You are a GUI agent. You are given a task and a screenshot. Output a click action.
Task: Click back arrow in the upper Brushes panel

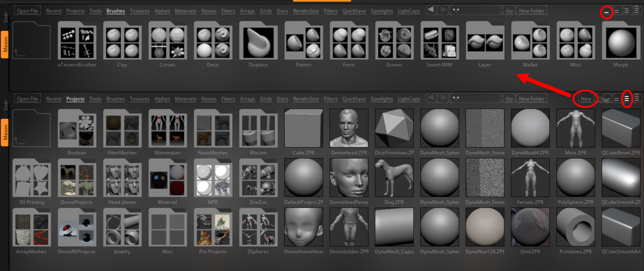point(431,11)
